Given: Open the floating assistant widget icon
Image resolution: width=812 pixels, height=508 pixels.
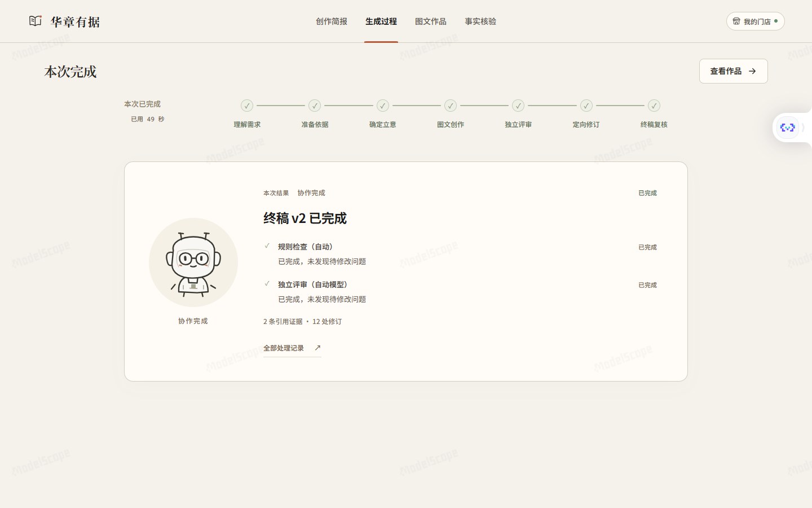Looking at the screenshot, I should point(788,128).
